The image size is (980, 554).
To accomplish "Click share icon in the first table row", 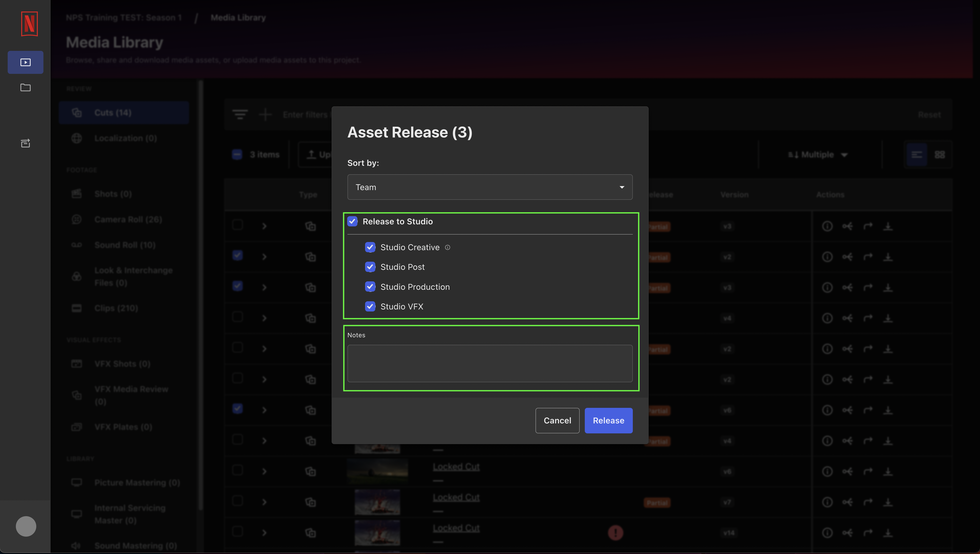I will (847, 226).
